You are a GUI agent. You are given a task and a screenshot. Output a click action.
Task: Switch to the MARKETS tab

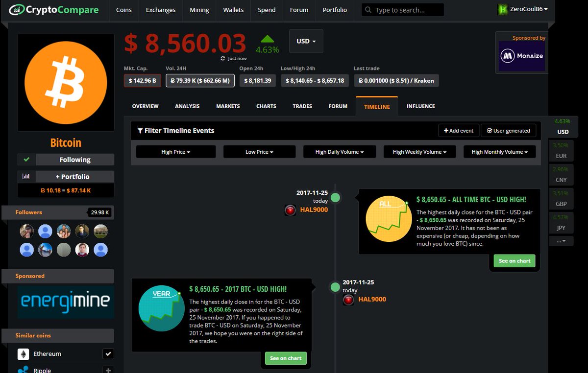pyautogui.click(x=228, y=106)
